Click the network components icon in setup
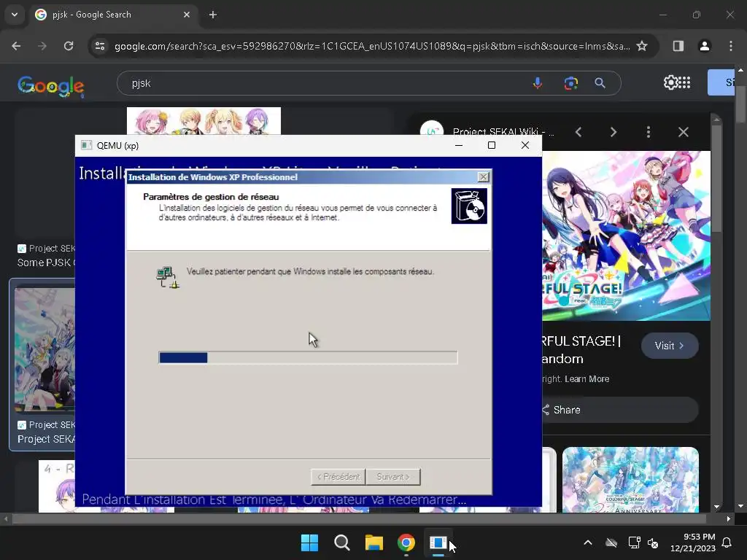 (x=167, y=277)
